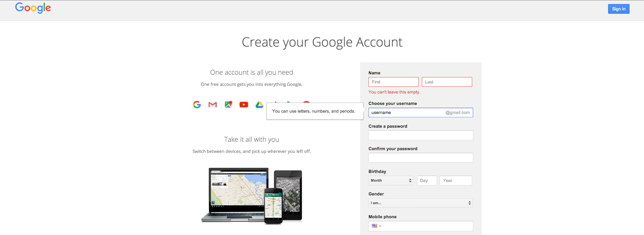Image resolution: width=644 pixels, height=235 pixels.
Task: Click the birthday Day field
Action: click(427, 181)
